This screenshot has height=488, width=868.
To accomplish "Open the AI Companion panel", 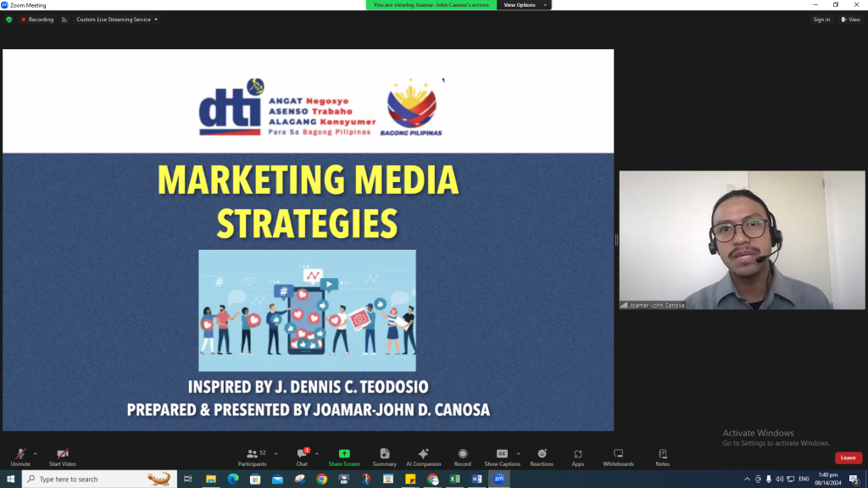I will click(x=424, y=457).
